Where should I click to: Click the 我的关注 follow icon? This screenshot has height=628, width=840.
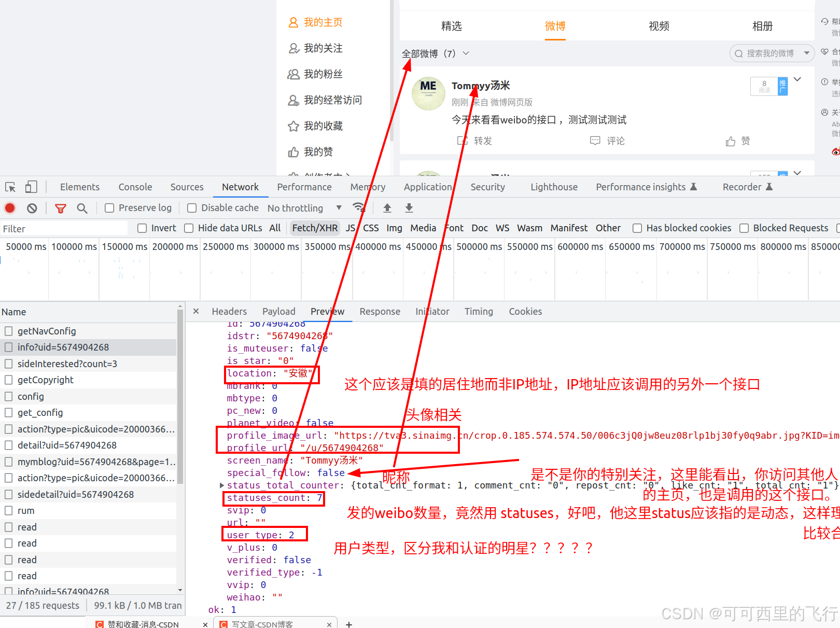(x=293, y=48)
